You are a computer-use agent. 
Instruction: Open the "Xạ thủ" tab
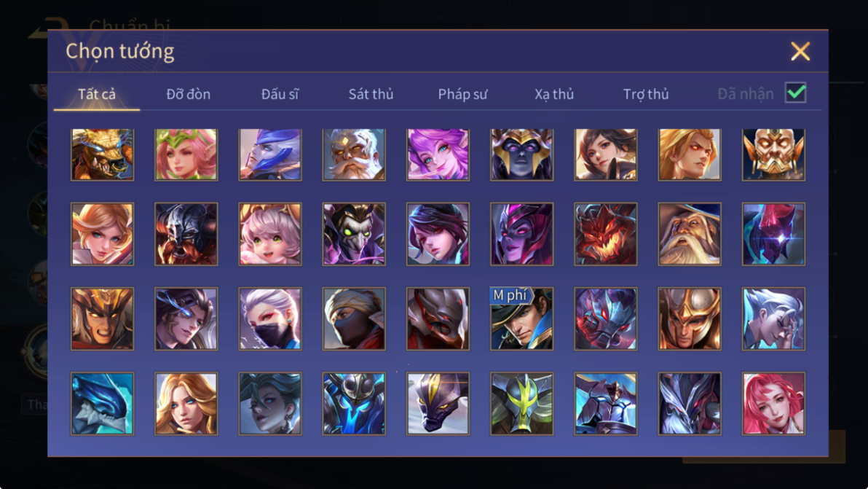(x=554, y=94)
